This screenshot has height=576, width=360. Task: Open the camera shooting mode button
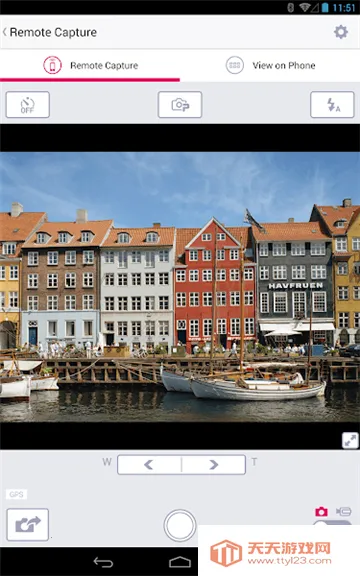point(180,105)
